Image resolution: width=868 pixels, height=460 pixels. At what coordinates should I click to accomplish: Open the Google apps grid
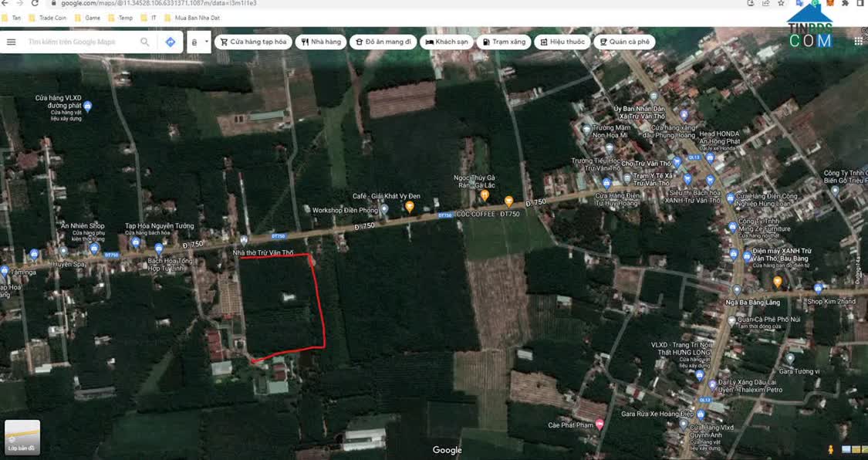pyautogui.click(x=858, y=42)
